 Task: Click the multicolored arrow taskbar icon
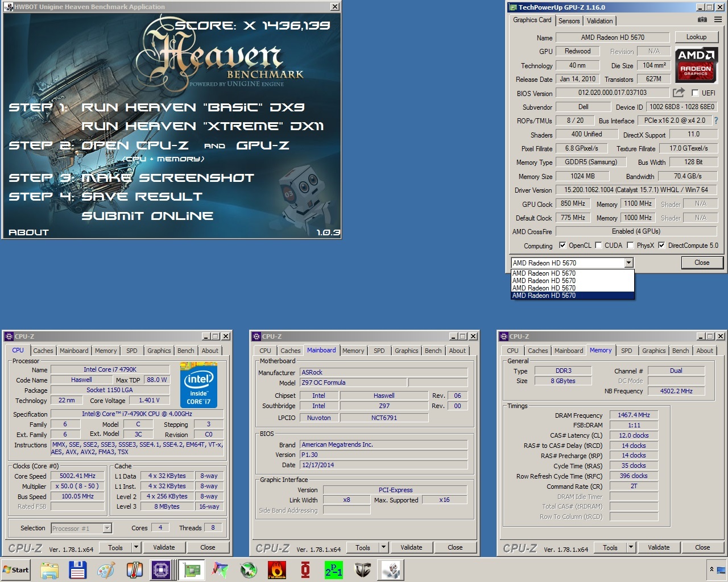(220, 569)
